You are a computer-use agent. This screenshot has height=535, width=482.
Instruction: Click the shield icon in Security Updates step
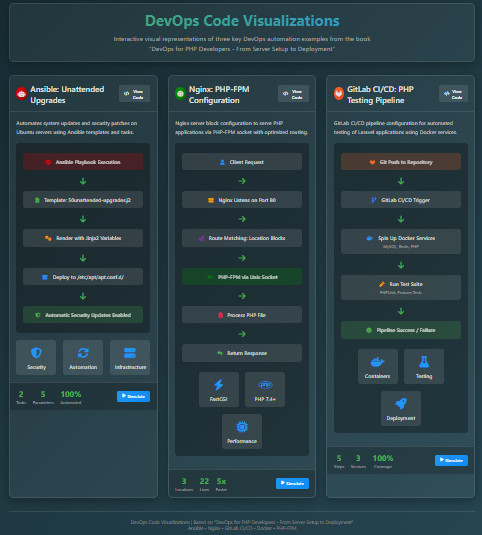click(x=38, y=315)
